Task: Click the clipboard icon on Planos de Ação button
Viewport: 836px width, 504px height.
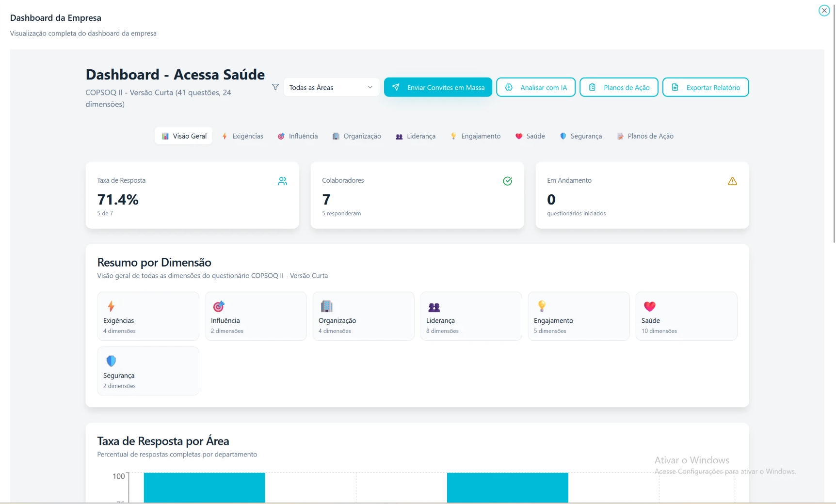Action: 592,87
